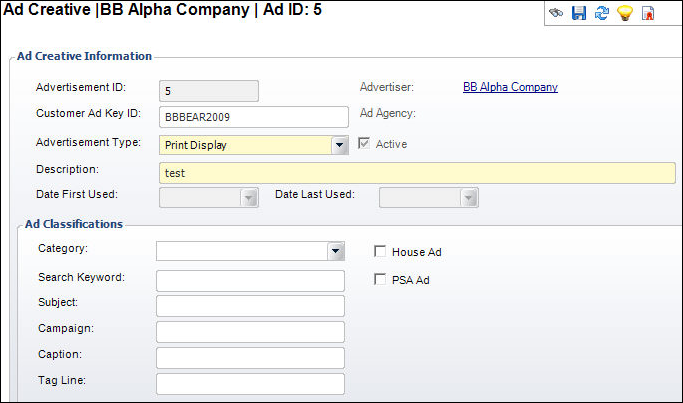This screenshot has height=403, width=683.
Task: Follow the BB Alpha Company advertiser link
Action: click(x=510, y=87)
